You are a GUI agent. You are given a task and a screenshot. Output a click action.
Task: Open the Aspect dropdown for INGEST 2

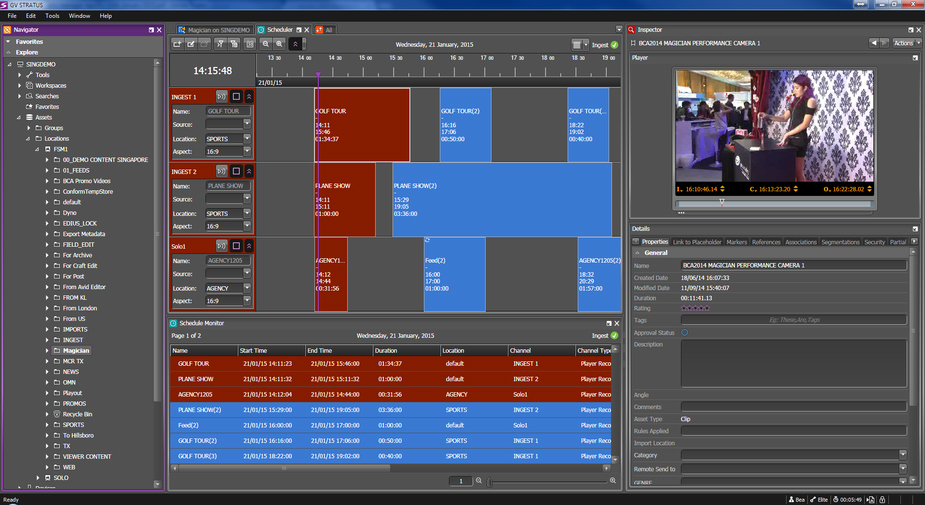247,226
